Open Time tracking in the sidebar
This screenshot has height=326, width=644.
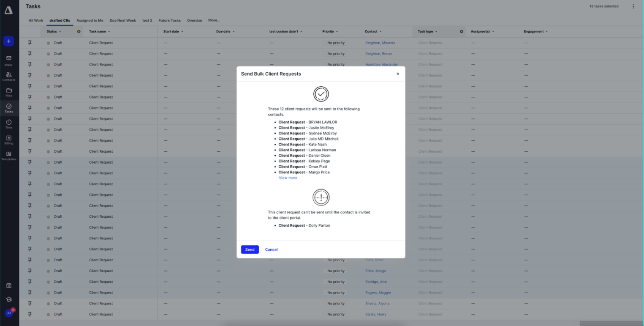pyautogui.click(x=8, y=123)
